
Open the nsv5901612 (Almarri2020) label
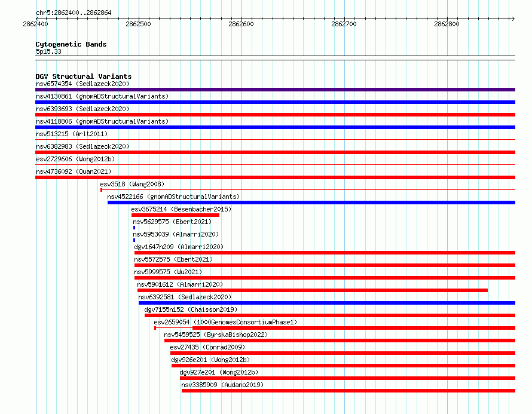(180, 284)
